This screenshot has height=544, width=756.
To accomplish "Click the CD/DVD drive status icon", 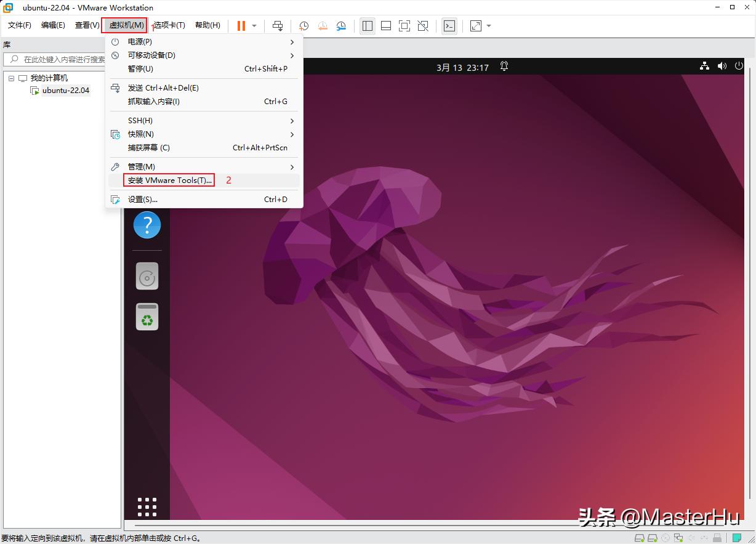I will pos(665,537).
